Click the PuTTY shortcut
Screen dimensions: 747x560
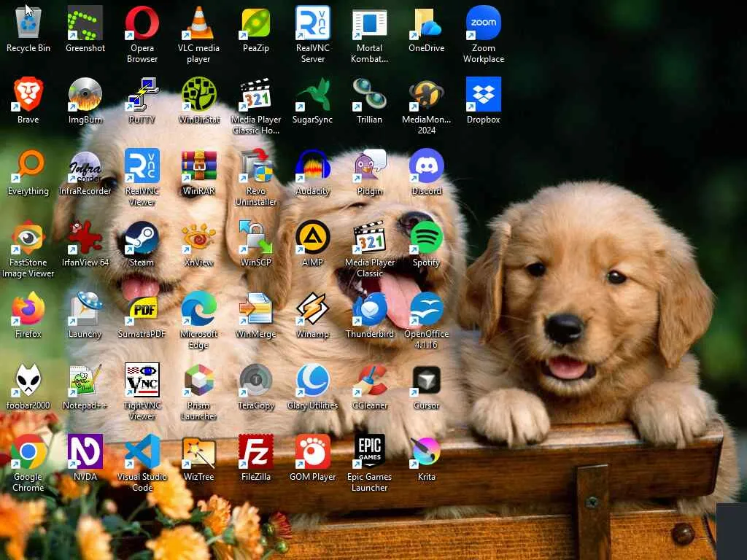(142, 94)
